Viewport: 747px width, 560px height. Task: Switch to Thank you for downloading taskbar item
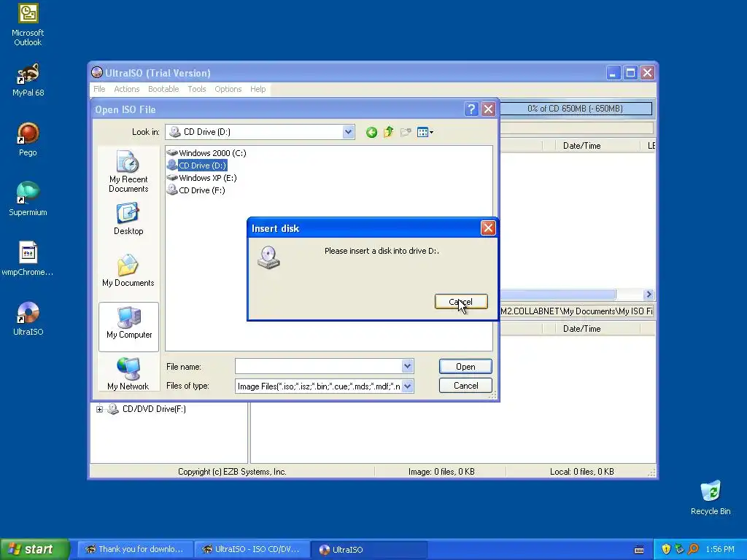tap(135, 550)
